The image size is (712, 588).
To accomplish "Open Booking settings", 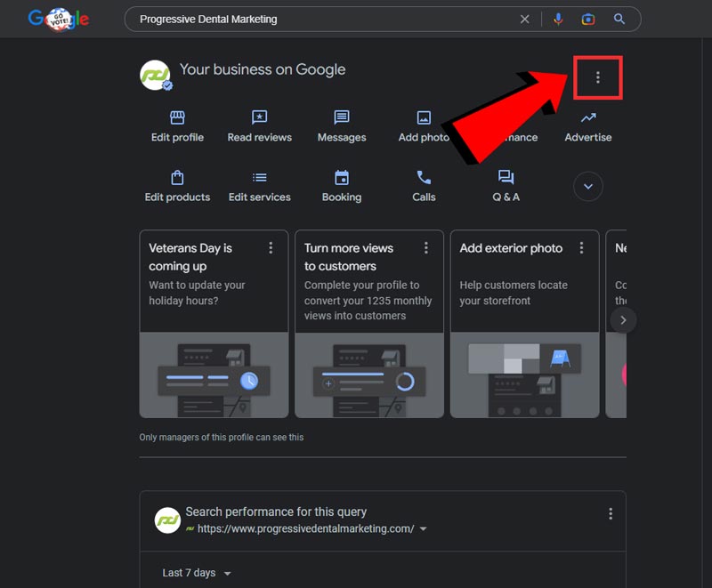I will [x=342, y=187].
